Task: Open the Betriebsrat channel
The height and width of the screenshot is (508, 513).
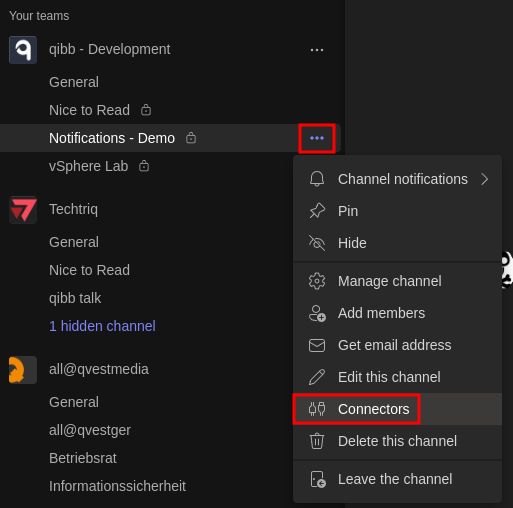Action: click(x=83, y=458)
